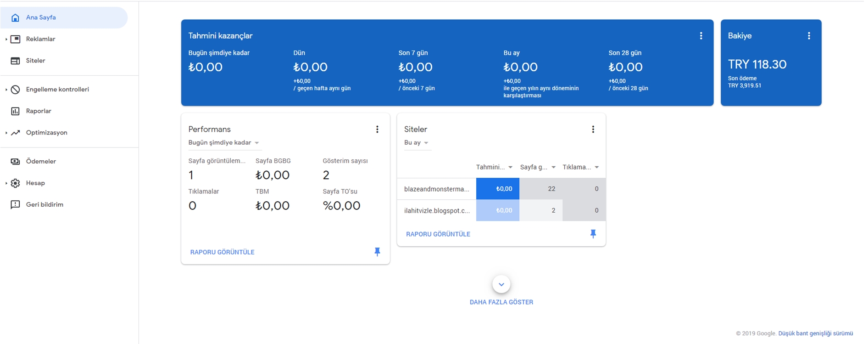Click the ₺0,00 cell for blazeandmonsterma row
Screen dimensions: 868x344
pyautogui.click(x=498, y=189)
